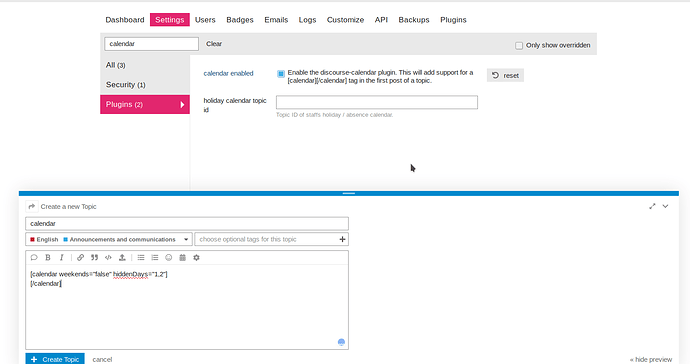Open the Logs tab
The width and height of the screenshot is (690, 364).
click(307, 20)
